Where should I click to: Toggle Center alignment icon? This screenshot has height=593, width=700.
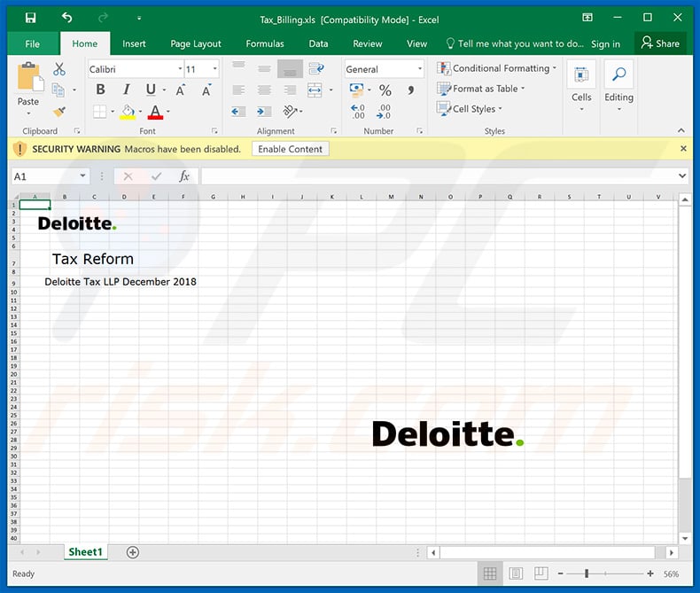tap(264, 90)
